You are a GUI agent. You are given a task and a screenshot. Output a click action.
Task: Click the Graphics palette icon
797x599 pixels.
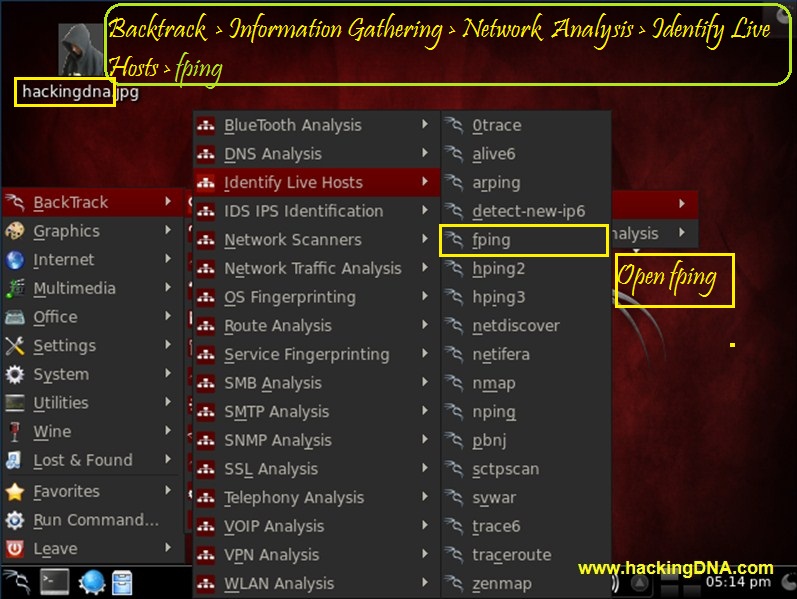pos(15,231)
